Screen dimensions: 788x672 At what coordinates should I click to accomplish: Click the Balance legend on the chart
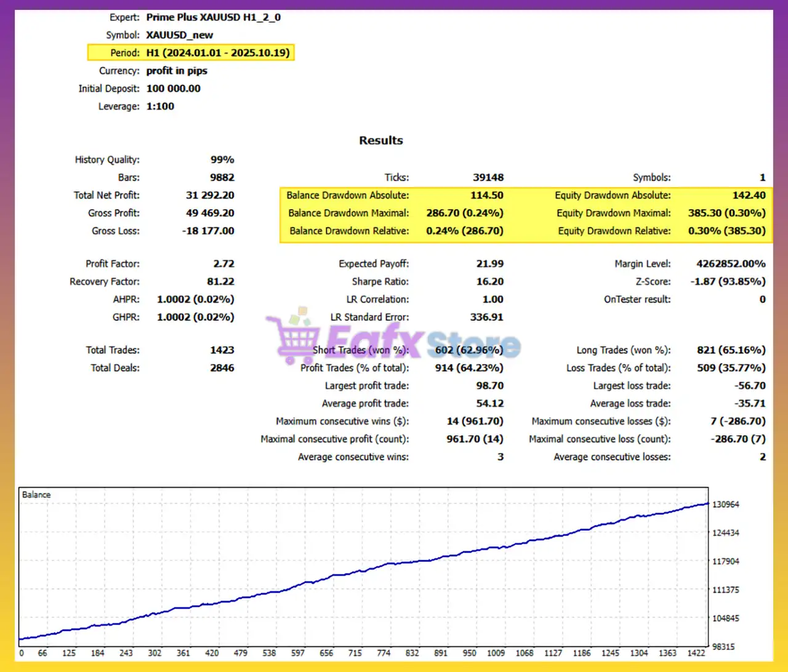(36, 494)
